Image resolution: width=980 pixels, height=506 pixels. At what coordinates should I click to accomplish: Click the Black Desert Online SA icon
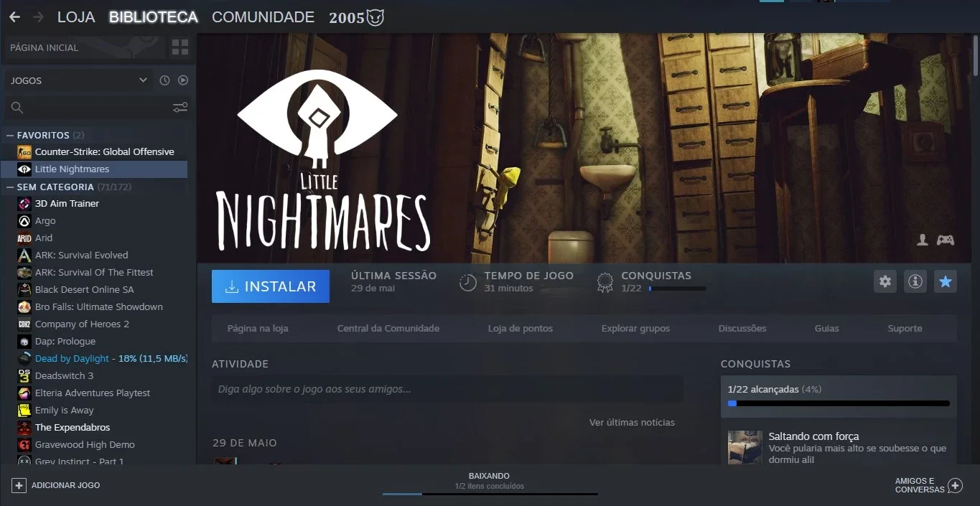pyautogui.click(x=24, y=290)
